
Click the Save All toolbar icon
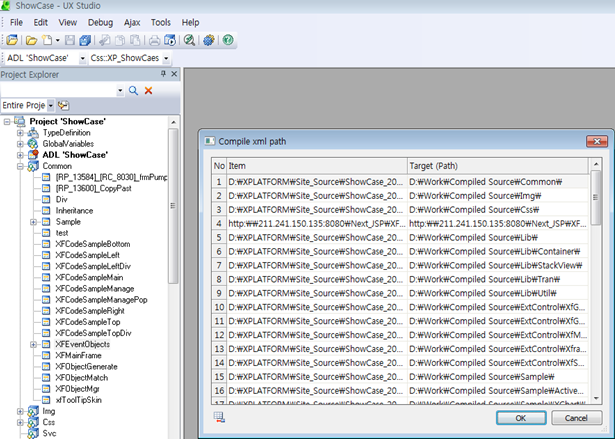[86, 40]
